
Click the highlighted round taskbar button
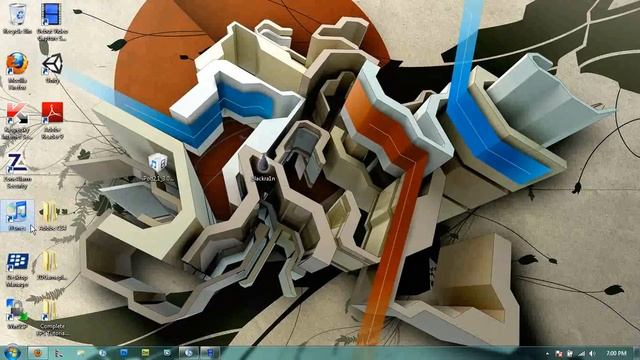[x=188, y=353]
